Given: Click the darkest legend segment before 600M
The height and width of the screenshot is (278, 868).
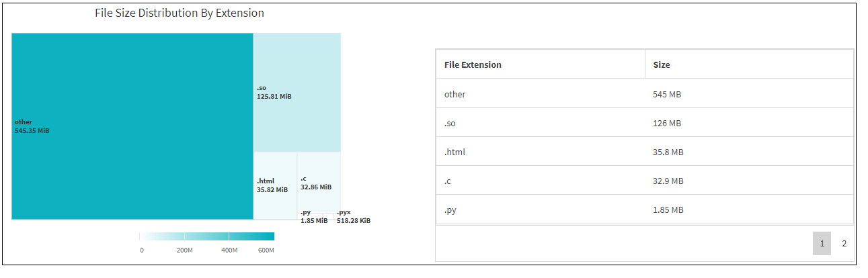Looking at the screenshot, I should 251,236.
